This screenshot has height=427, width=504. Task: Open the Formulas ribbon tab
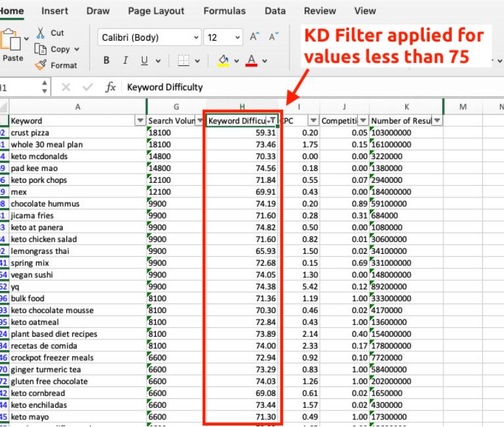tap(224, 11)
